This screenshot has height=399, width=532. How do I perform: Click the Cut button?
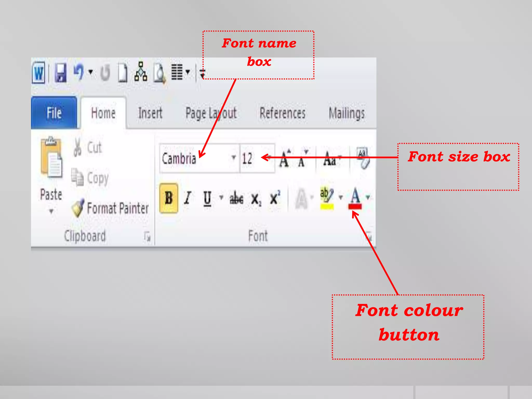88,148
